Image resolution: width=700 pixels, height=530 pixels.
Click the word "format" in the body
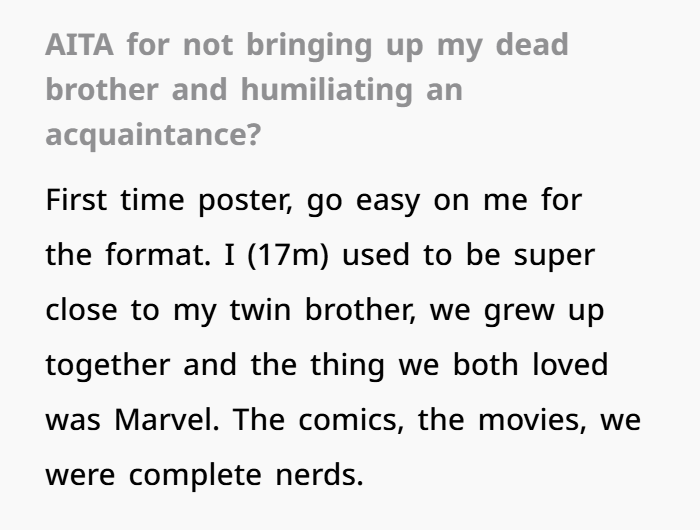pyautogui.click(x=152, y=254)
